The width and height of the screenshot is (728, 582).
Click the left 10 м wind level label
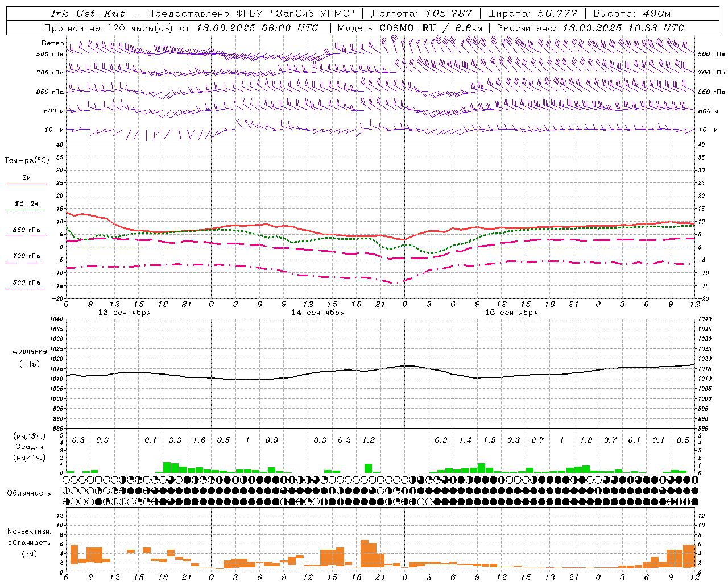click(55, 130)
